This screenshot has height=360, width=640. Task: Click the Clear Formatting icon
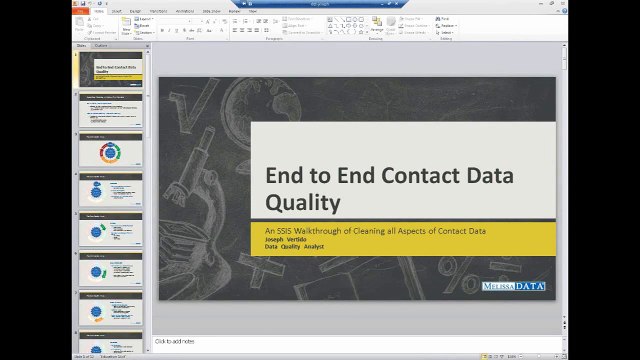pos(224,21)
